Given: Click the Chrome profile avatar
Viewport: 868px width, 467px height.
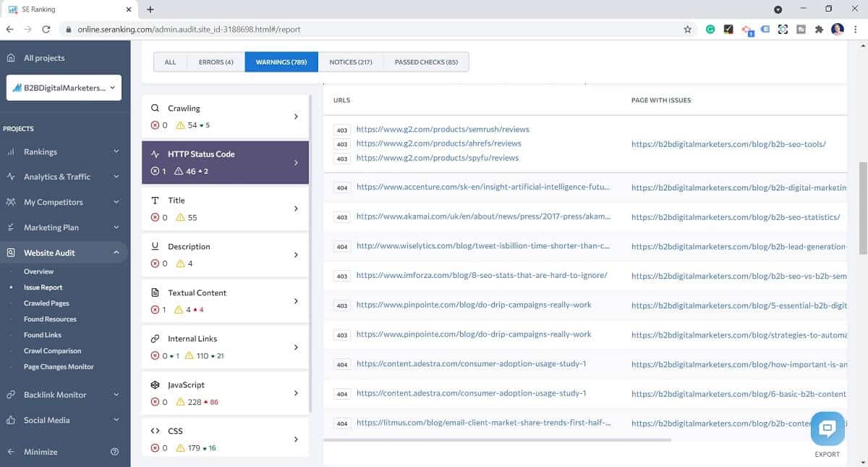Looking at the screenshot, I should pos(838,30).
